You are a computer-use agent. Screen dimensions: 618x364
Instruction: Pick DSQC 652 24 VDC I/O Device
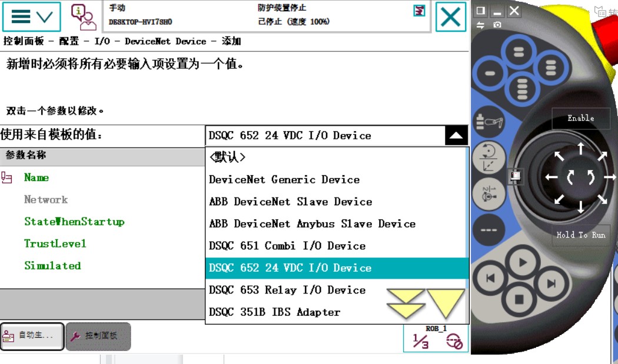point(337,268)
